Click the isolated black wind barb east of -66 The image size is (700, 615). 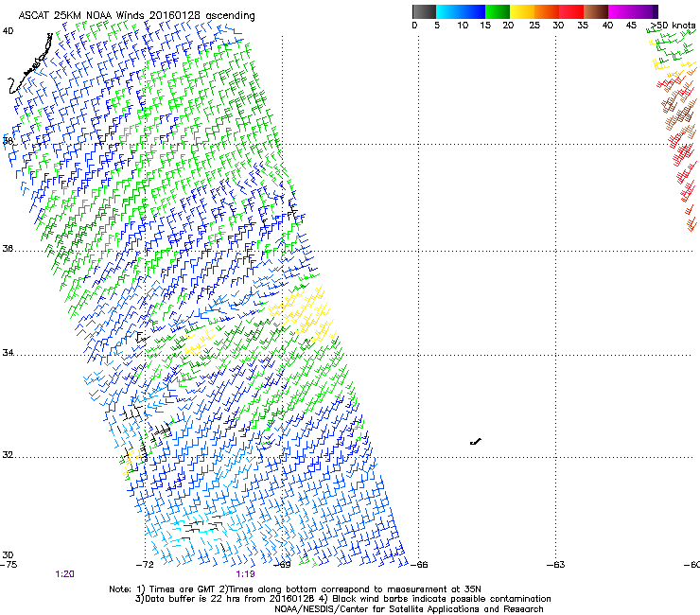(x=476, y=442)
